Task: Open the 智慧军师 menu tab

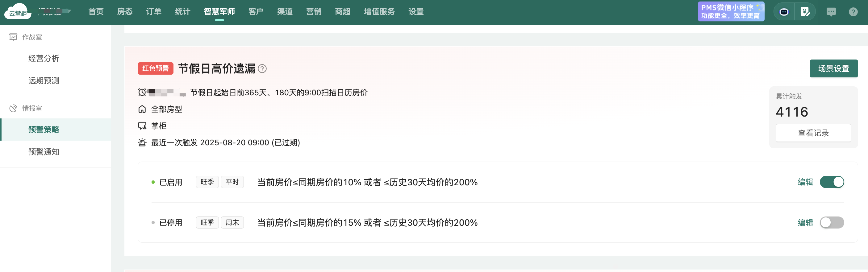Action: coord(219,11)
